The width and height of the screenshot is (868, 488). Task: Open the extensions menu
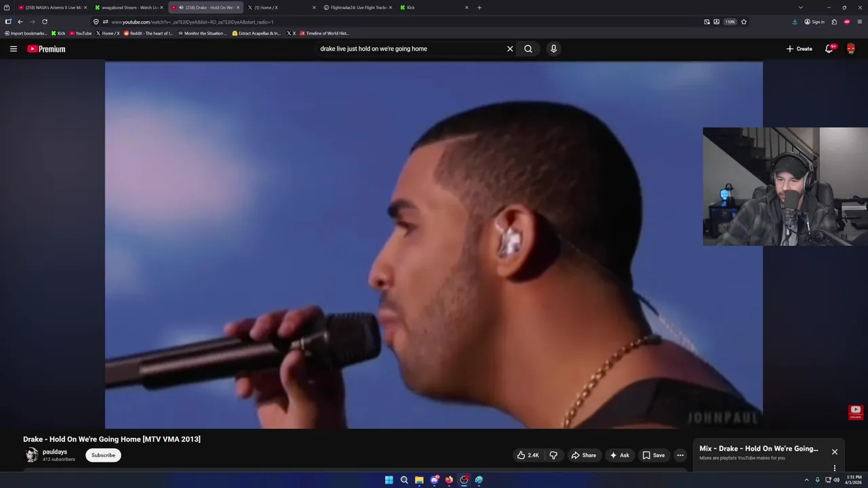tap(834, 22)
